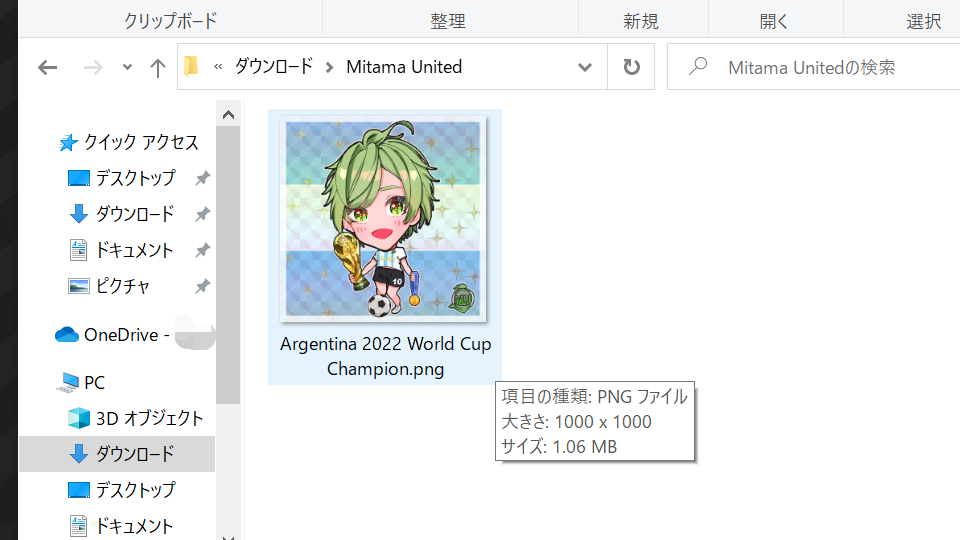Viewport: 960px width, 540px height.
Task: Refresh the Mitama United folder
Action: [x=631, y=67]
